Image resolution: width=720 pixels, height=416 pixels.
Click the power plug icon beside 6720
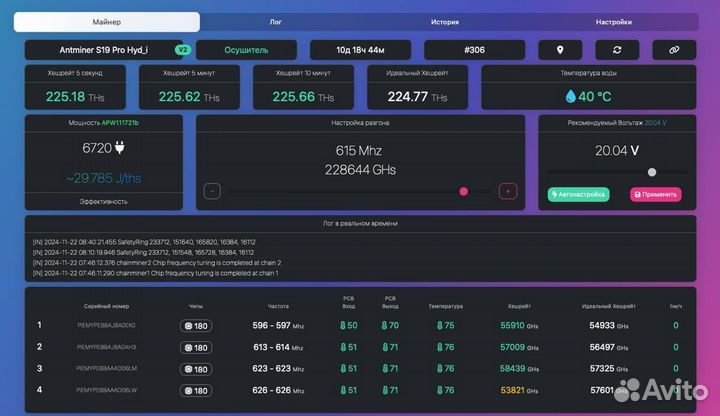[120, 148]
